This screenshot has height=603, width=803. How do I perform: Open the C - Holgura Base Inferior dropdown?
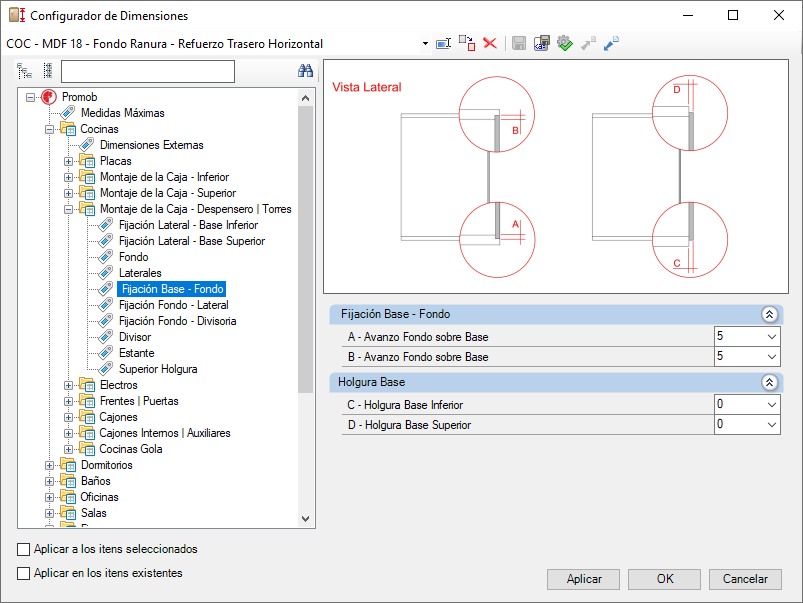point(772,405)
